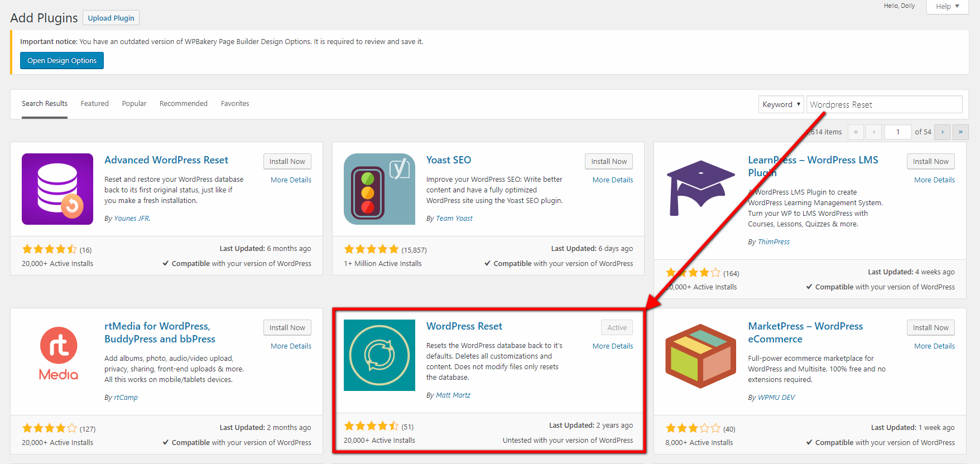Click the plugin search text field
The image size is (980, 464).
coord(884,104)
